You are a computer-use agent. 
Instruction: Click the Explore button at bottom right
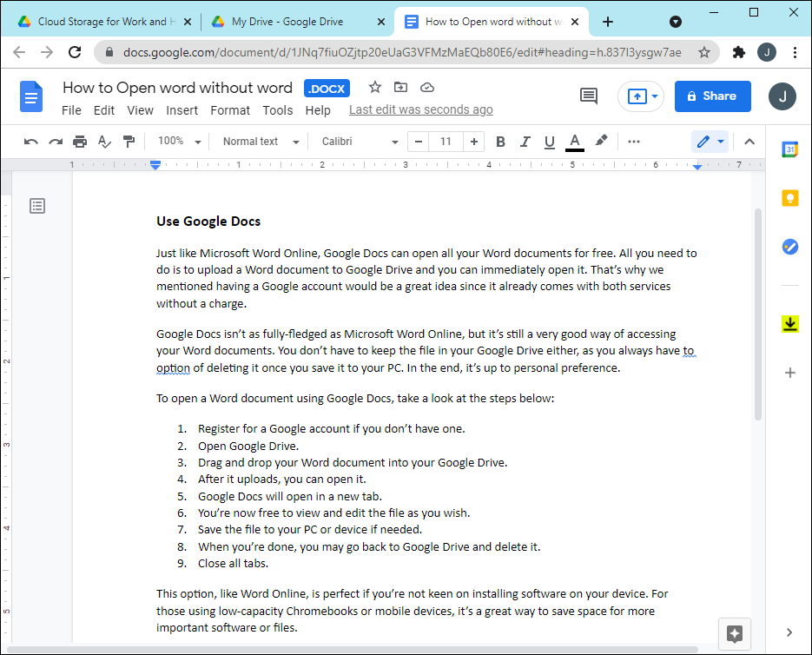[x=734, y=632]
